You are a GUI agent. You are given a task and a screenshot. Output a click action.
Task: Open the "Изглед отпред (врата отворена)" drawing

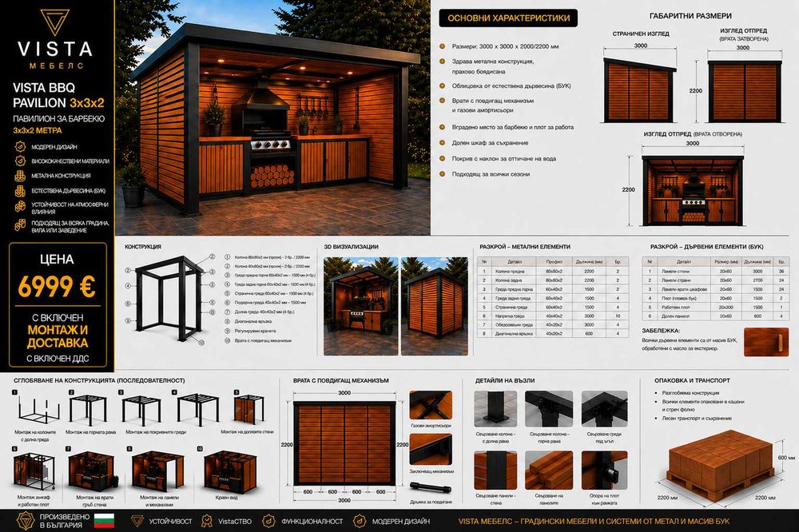[693, 191]
